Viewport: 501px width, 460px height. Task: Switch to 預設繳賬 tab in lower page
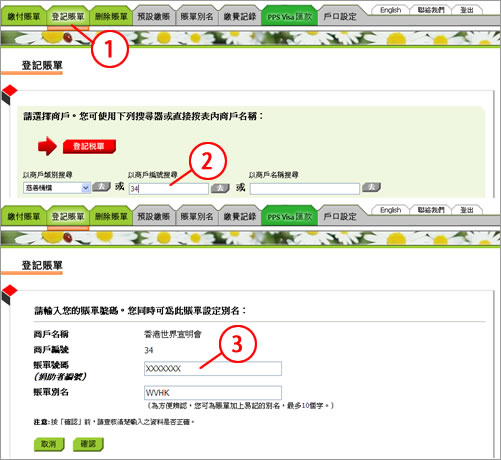[154, 217]
